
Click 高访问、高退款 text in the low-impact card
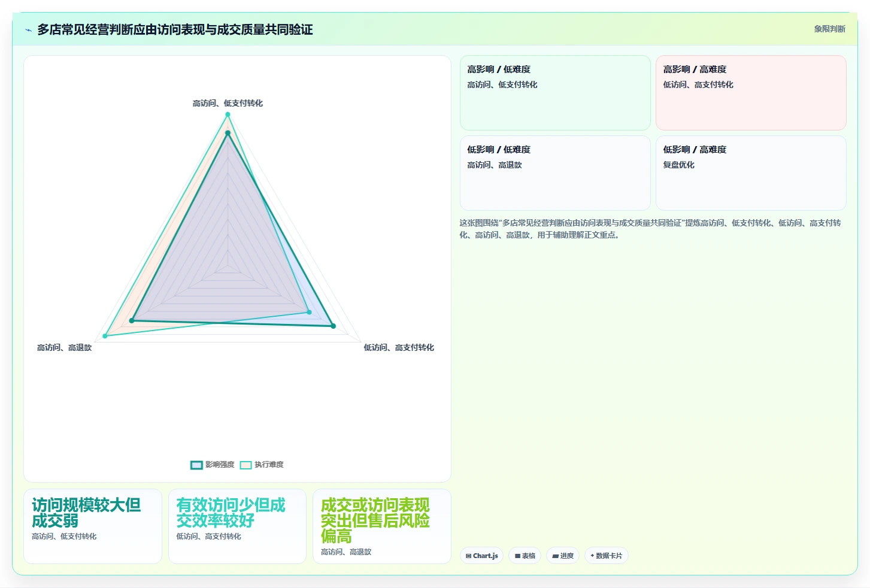click(x=495, y=165)
